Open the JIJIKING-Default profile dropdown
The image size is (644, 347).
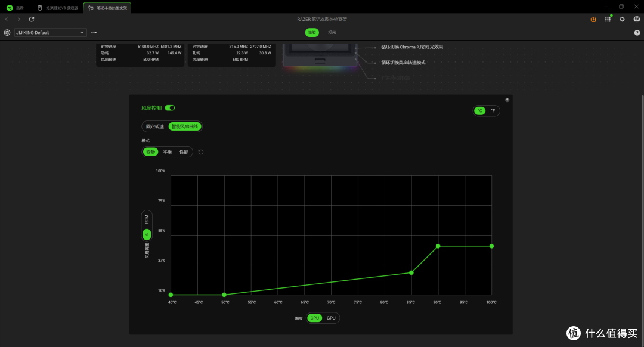pyautogui.click(x=51, y=32)
